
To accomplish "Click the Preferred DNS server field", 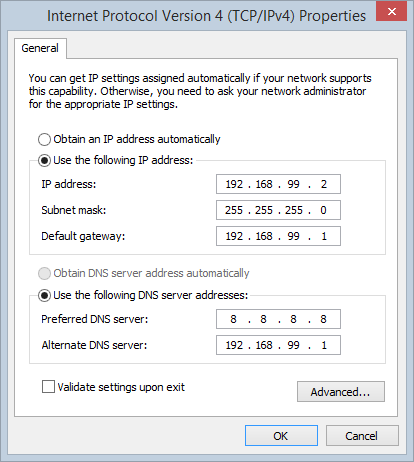I will pyautogui.click(x=278, y=319).
